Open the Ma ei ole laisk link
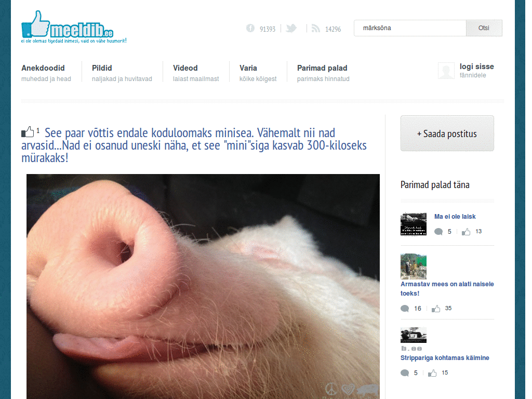 coord(455,217)
